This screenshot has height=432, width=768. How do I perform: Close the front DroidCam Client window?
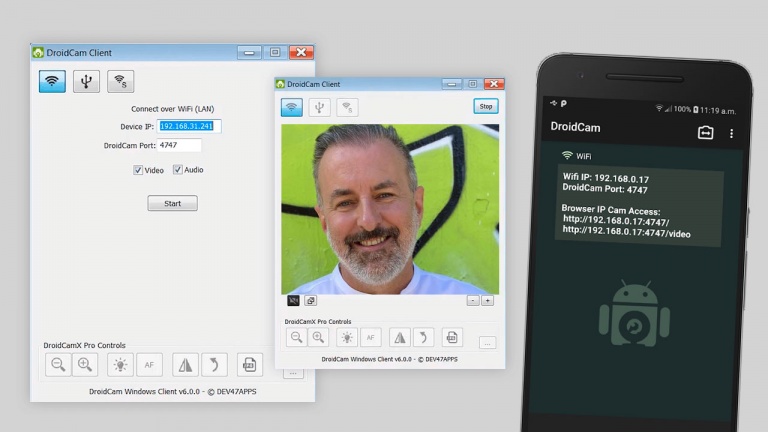point(494,84)
